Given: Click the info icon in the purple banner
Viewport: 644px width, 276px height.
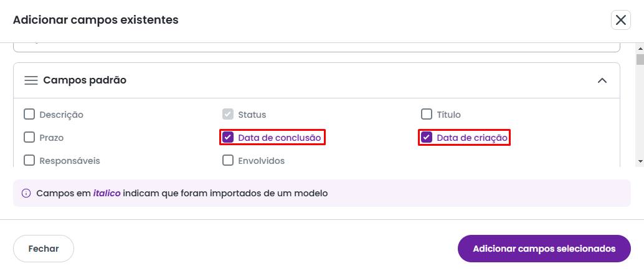Looking at the screenshot, I should (26, 193).
